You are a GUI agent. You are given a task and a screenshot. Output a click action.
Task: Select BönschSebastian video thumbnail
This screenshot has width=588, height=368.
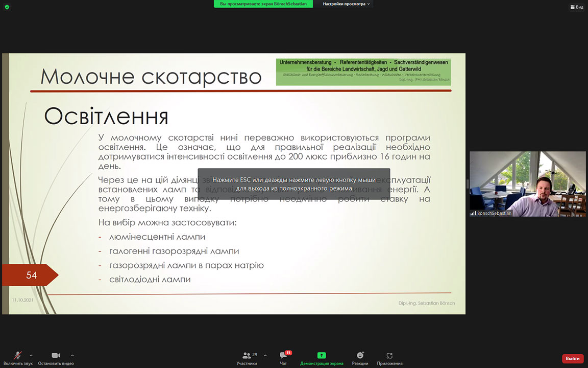tap(527, 184)
